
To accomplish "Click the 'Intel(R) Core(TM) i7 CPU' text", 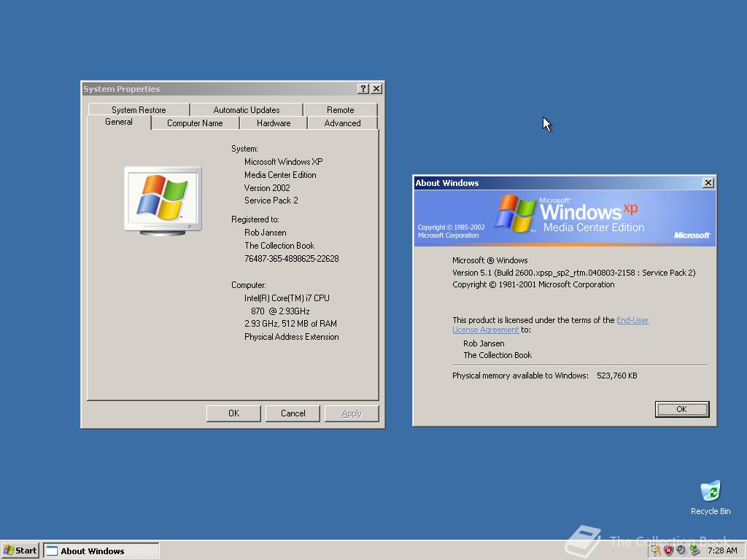I will pyautogui.click(x=287, y=298).
